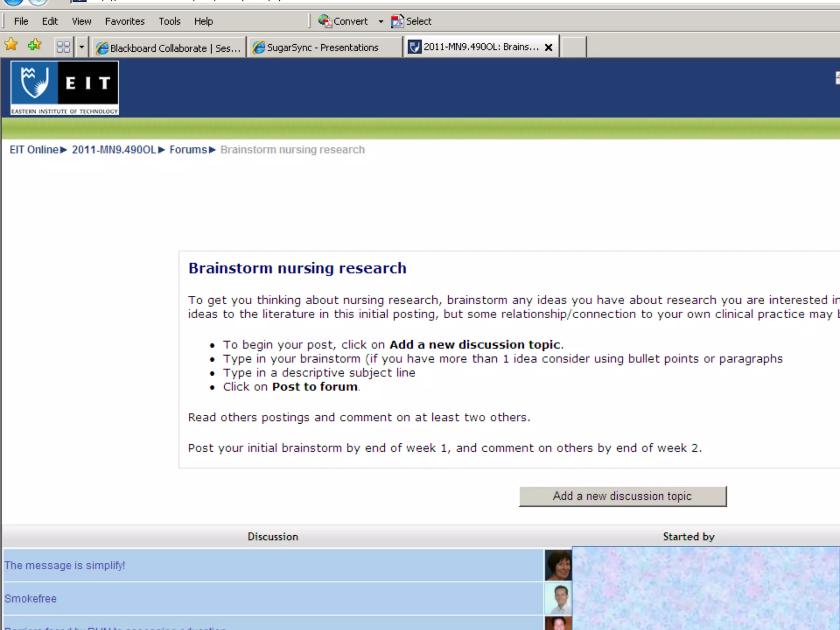Image resolution: width=840 pixels, height=630 pixels.
Task: Click the Add to Favorites icon
Action: [34, 45]
